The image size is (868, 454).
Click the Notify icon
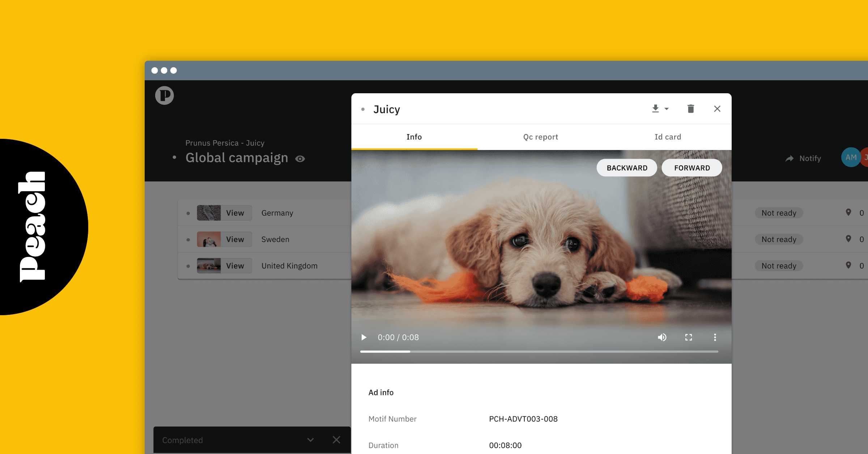click(789, 158)
